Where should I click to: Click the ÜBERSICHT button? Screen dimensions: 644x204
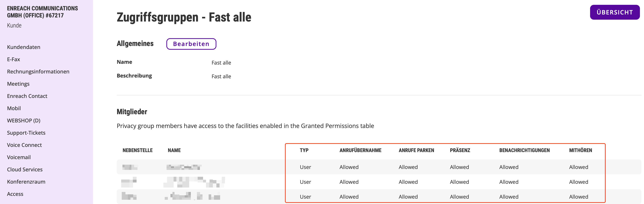tap(614, 12)
